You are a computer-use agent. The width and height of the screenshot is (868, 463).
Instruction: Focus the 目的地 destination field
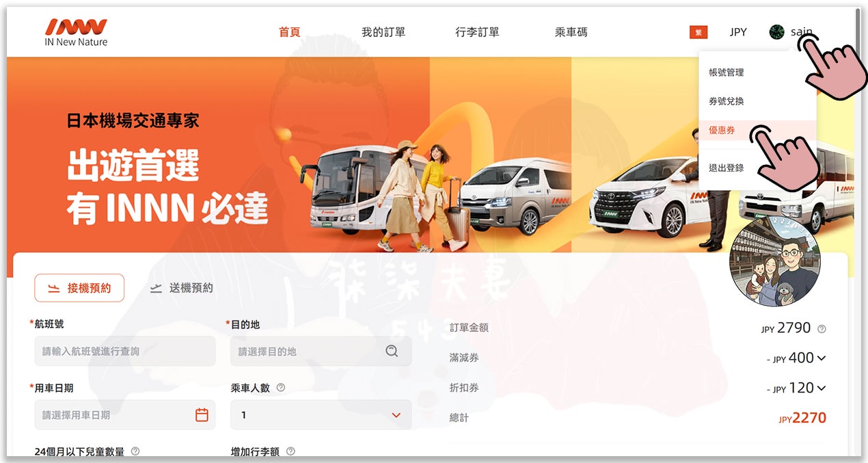[321, 351]
